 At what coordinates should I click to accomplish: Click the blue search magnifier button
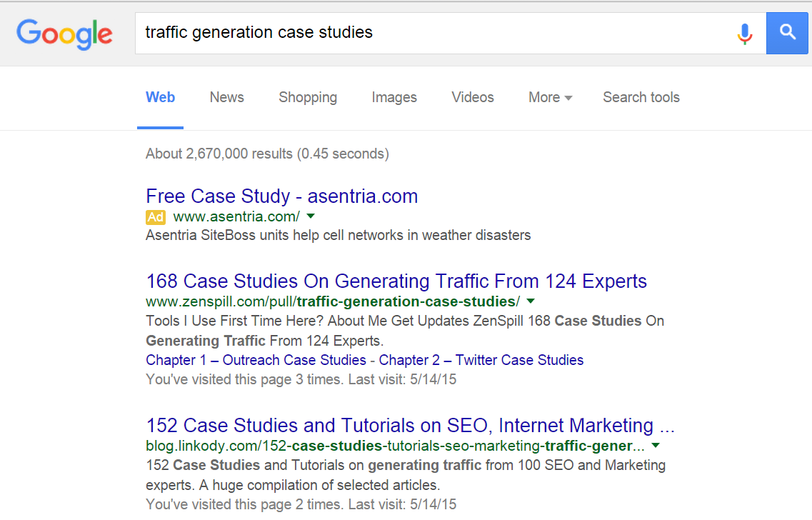pyautogui.click(x=787, y=33)
